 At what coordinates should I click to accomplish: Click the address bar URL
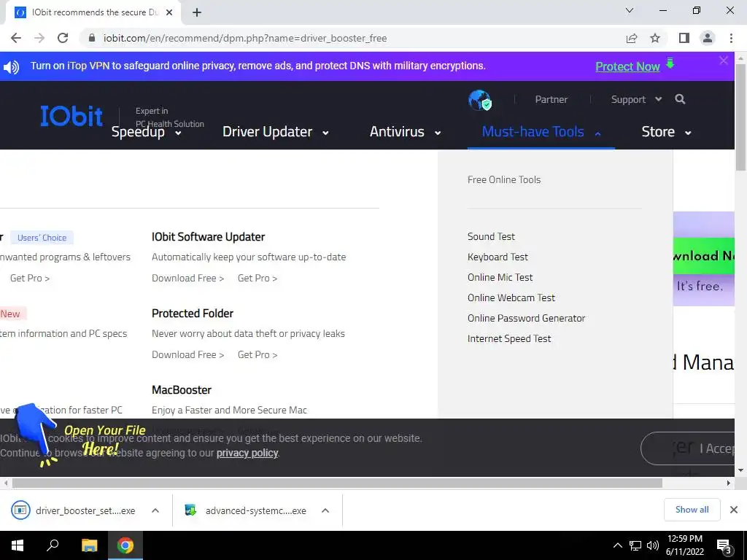(x=245, y=38)
